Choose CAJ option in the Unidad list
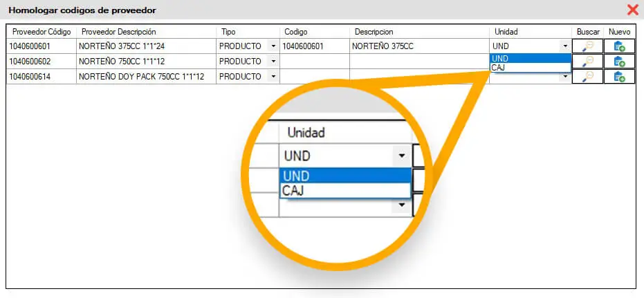644x298 pixels. tap(531, 67)
